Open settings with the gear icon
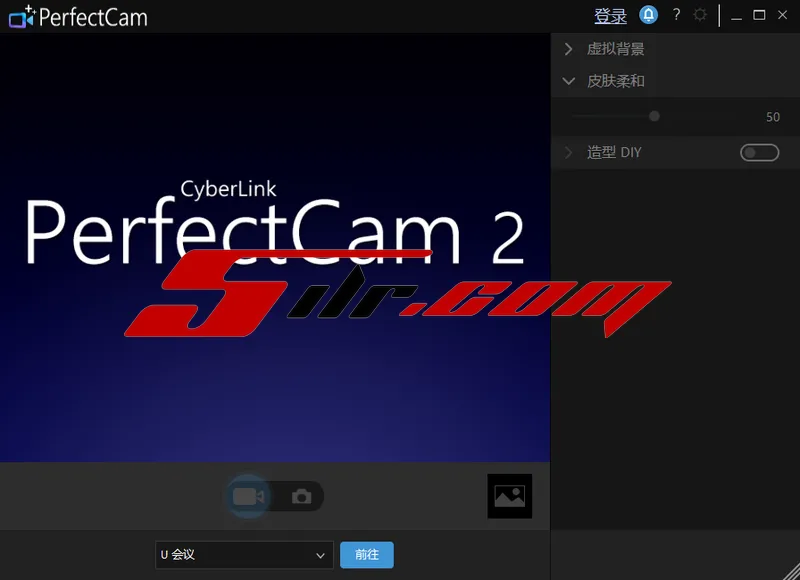 point(700,15)
